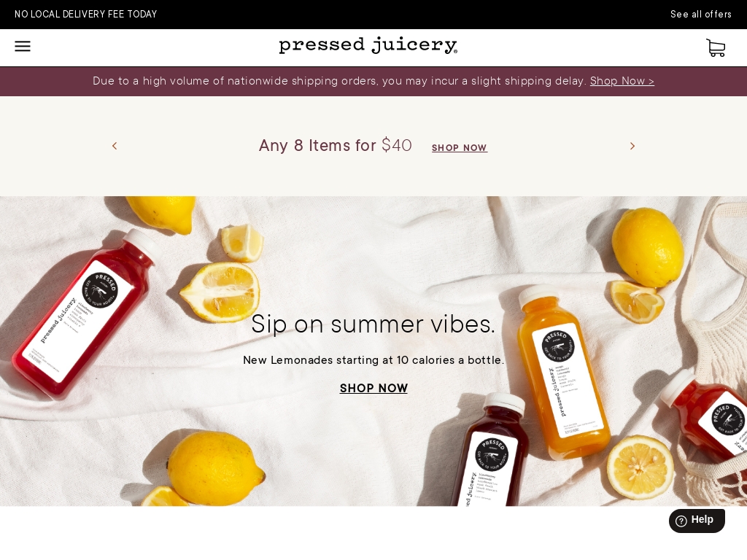Image resolution: width=747 pixels, height=560 pixels.
Task: Click the Any 8 Items for $40 headline
Action: [336, 146]
